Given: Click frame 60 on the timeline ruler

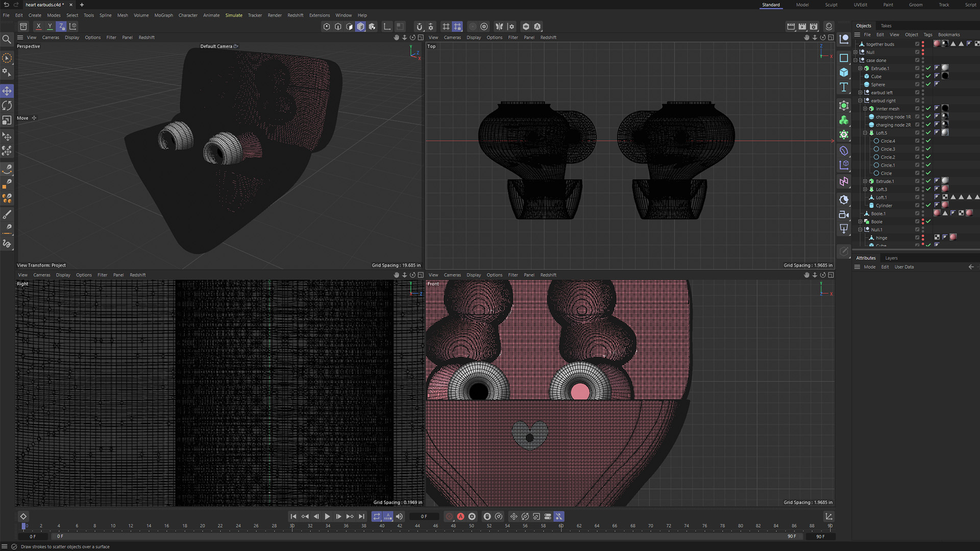Looking at the screenshot, I should [560, 525].
